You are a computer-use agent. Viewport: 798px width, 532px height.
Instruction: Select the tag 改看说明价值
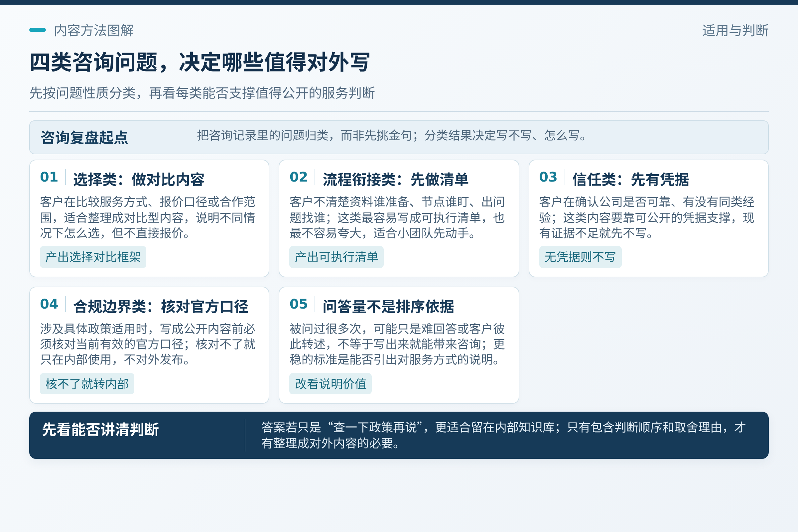(x=331, y=384)
